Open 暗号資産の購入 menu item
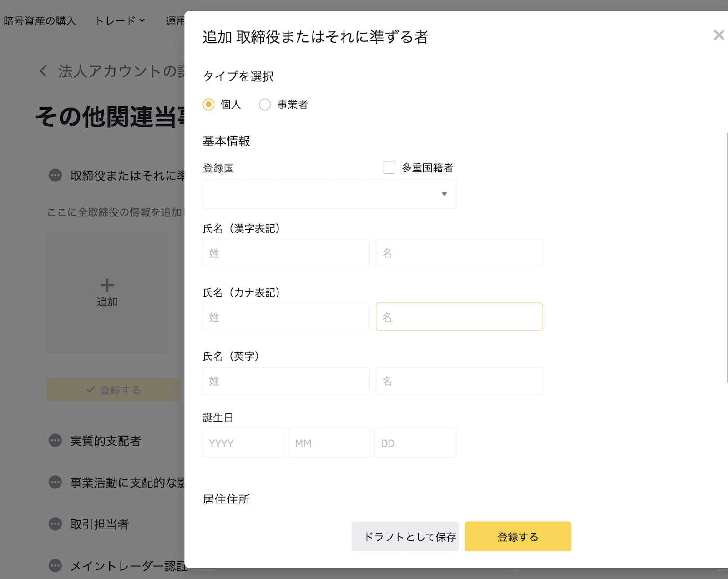 (40, 21)
